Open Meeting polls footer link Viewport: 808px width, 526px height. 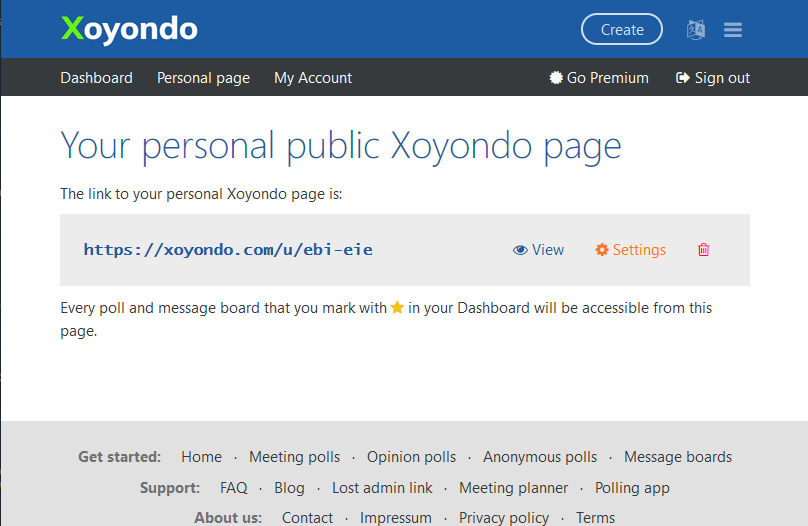pyautogui.click(x=295, y=457)
